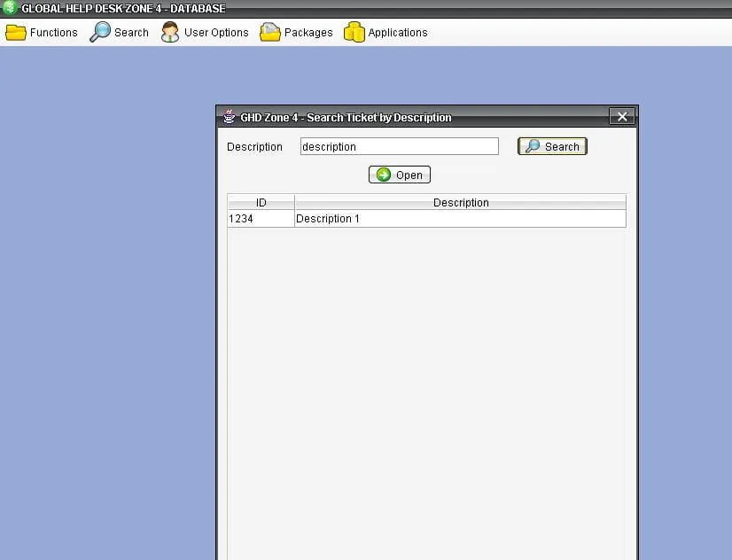The height and width of the screenshot is (560, 732).
Task: Select the 'Description 1' cell
Action: [460, 218]
